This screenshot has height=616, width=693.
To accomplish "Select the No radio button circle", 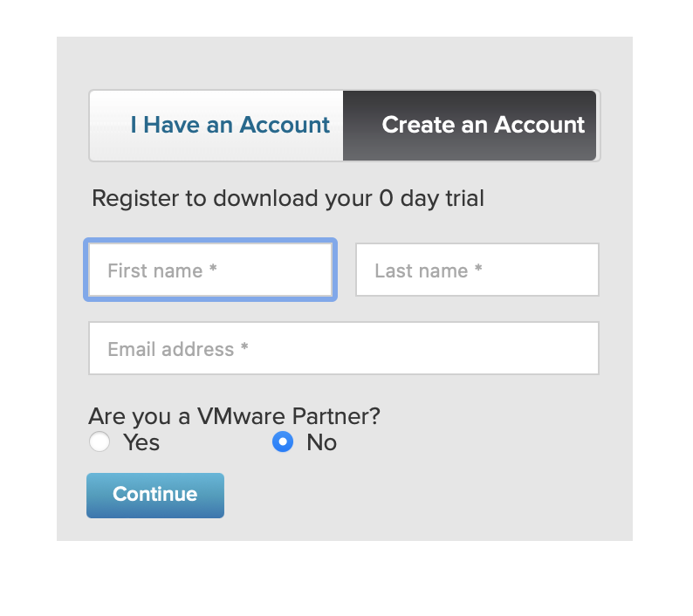I will click(x=283, y=442).
